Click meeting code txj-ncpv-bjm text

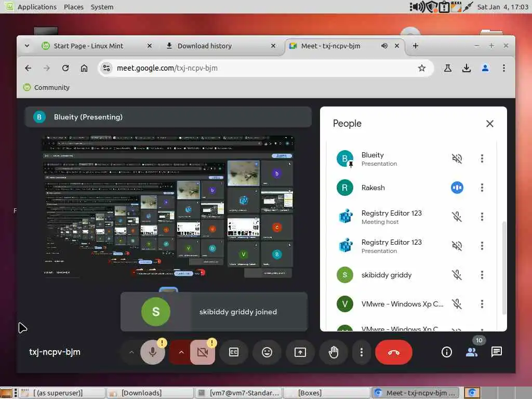click(55, 352)
